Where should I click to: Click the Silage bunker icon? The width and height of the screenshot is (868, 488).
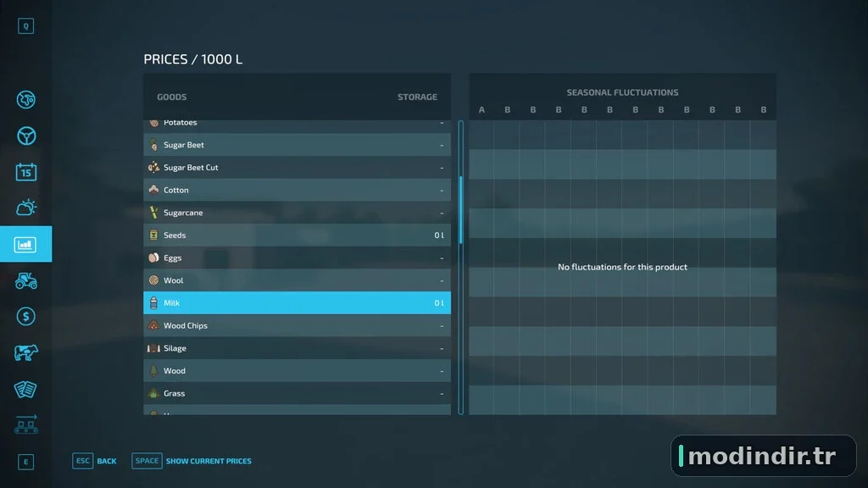pos(154,348)
